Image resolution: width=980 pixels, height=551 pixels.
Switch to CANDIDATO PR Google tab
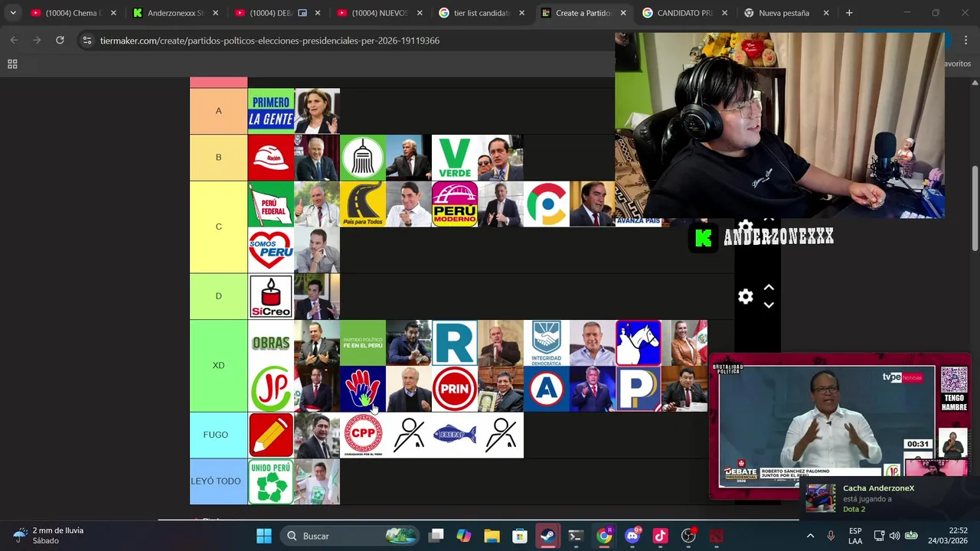(685, 13)
